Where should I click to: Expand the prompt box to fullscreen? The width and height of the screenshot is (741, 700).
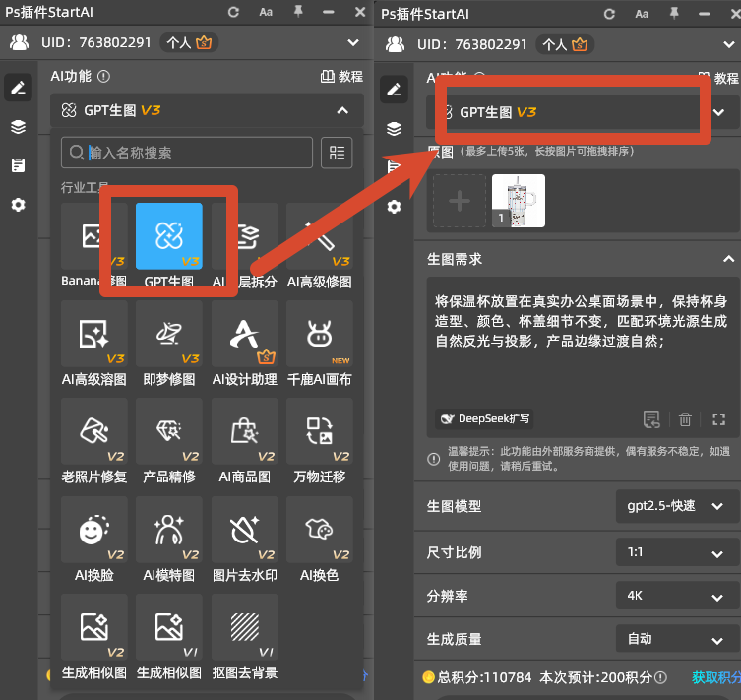pos(718,419)
